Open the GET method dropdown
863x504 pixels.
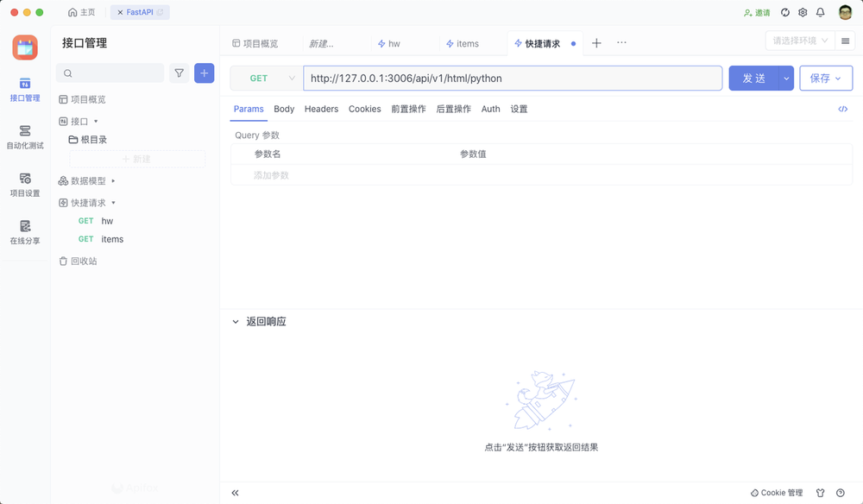click(266, 78)
